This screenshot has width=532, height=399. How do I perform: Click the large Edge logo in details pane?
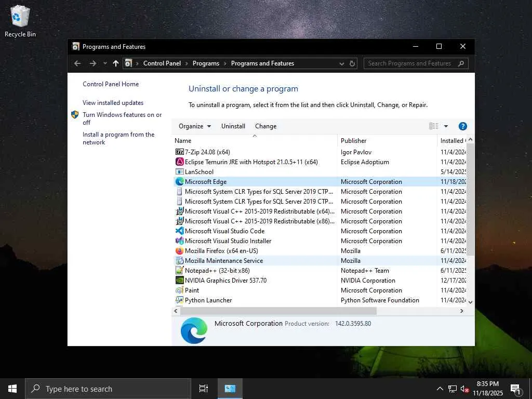[194, 330]
